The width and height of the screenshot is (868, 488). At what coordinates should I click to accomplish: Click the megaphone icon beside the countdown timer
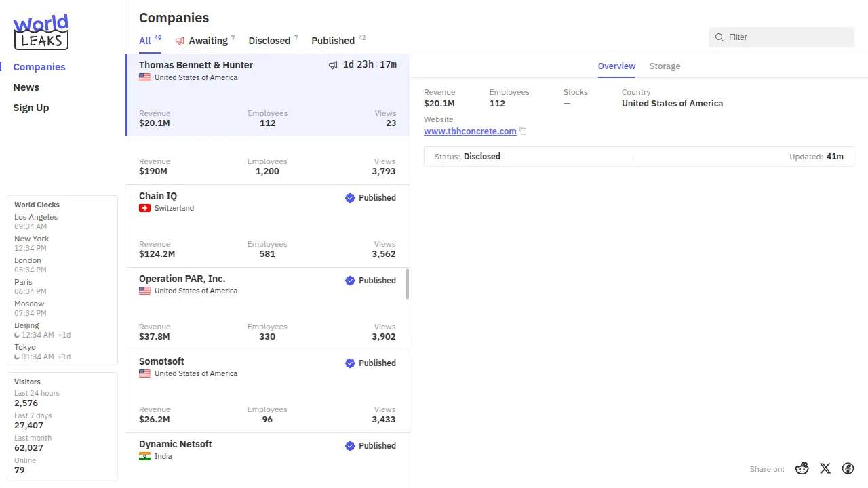coord(333,65)
